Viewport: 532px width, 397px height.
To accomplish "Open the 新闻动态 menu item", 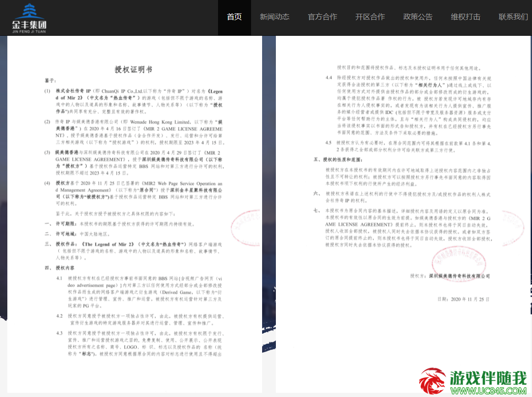I will 274,17.
